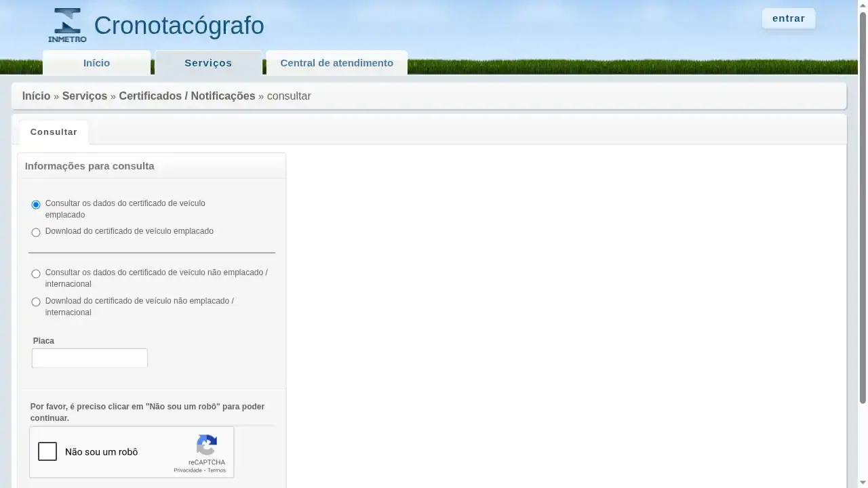Check the 'Não sou um robô' checkbox
Image resolution: width=868 pixels, height=488 pixels.
47,451
